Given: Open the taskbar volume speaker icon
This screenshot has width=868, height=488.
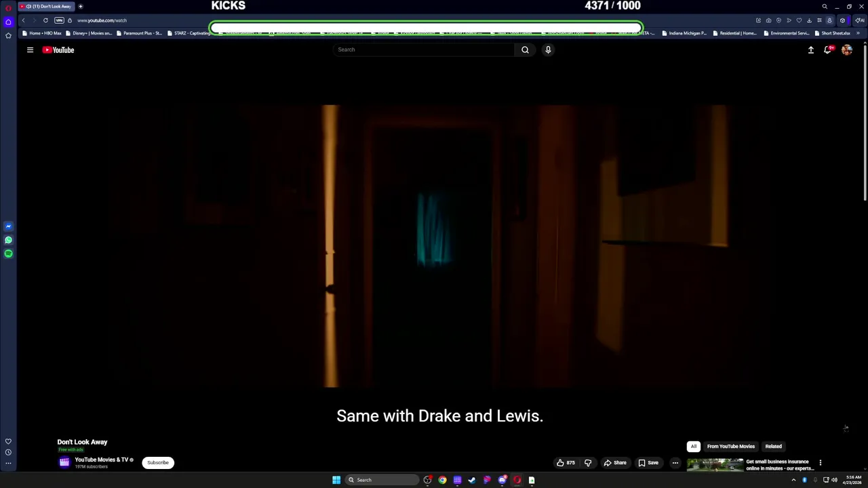Looking at the screenshot, I should pos(834,480).
